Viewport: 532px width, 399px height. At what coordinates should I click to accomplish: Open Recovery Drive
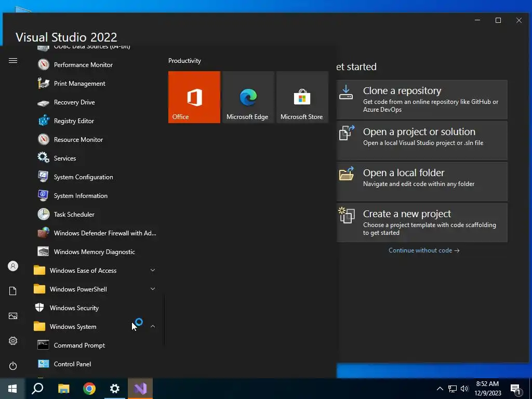click(95, 102)
